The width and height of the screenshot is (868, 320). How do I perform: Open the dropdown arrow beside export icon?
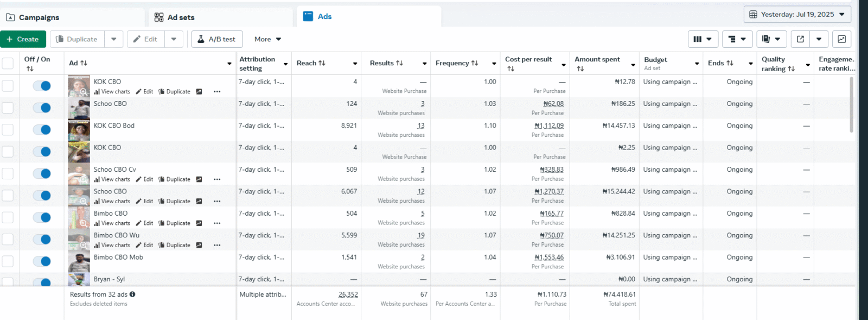coord(819,39)
